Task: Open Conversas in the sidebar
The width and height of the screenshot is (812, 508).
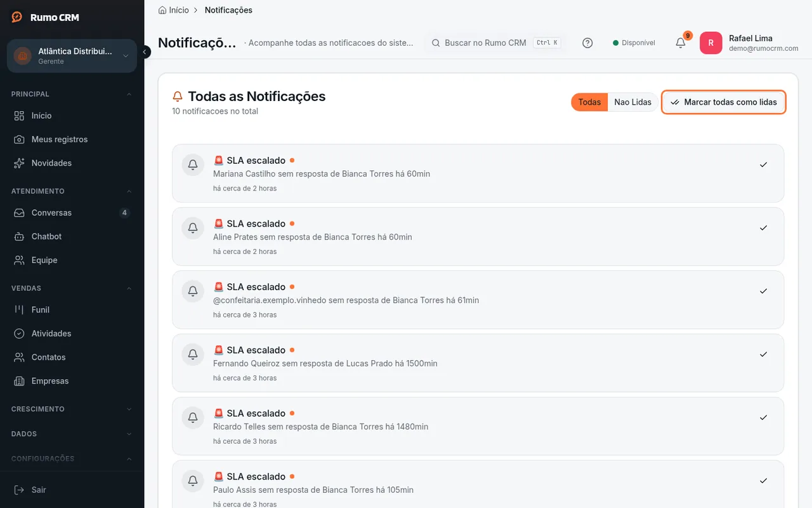Action: pyautogui.click(x=72, y=213)
